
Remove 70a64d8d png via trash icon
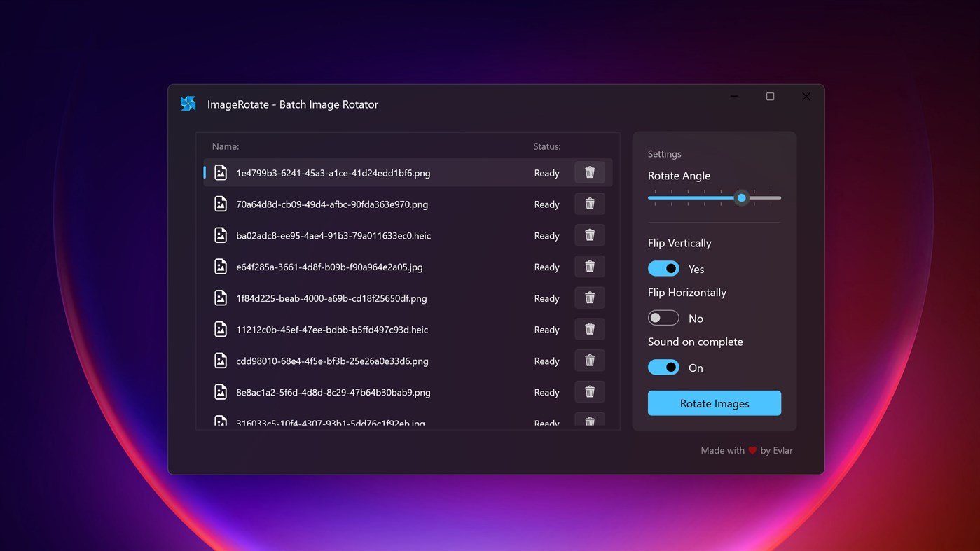pos(589,204)
